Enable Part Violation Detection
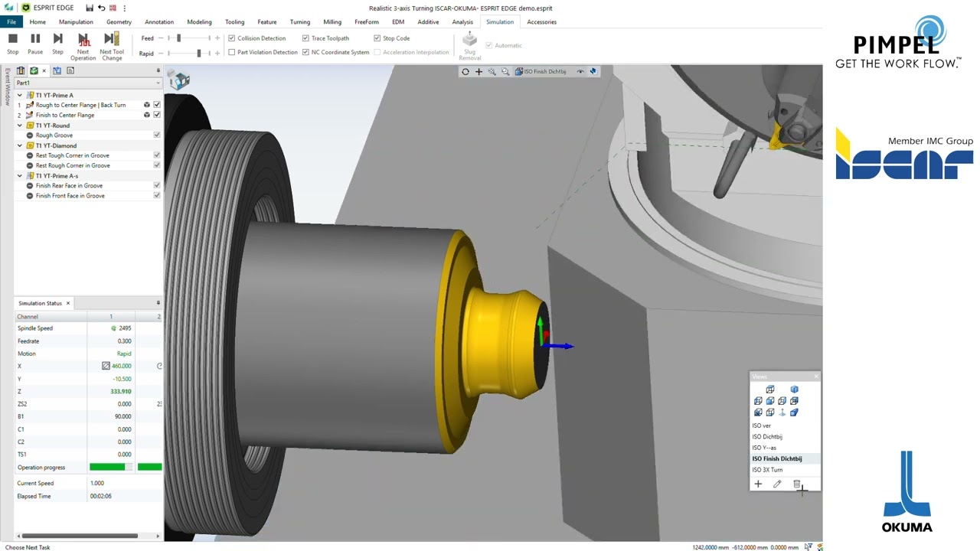The width and height of the screenshot is (980, 551). coord(232,52)
